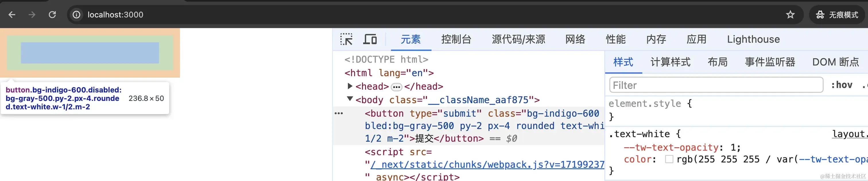This screenshot has width=868, height=181.
Task: Select the 布局 layout subtab
Action: pyautogui.click(x=717, y=62)
